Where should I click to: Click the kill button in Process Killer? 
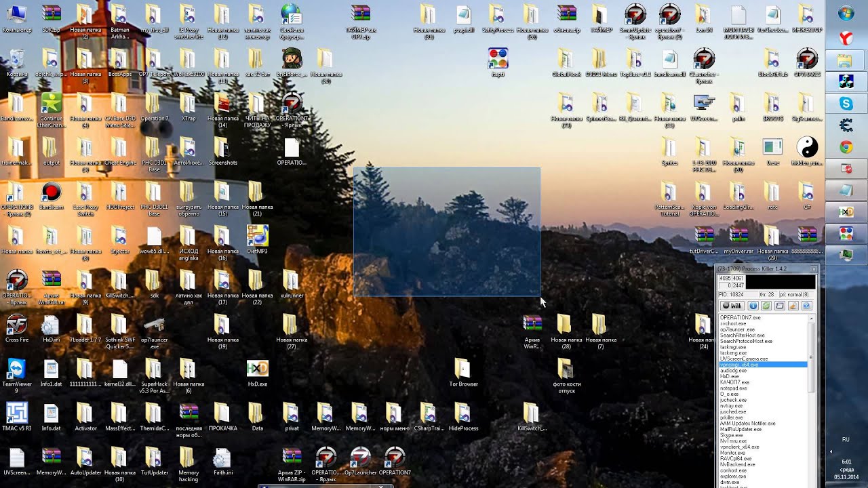coord(732,305)
